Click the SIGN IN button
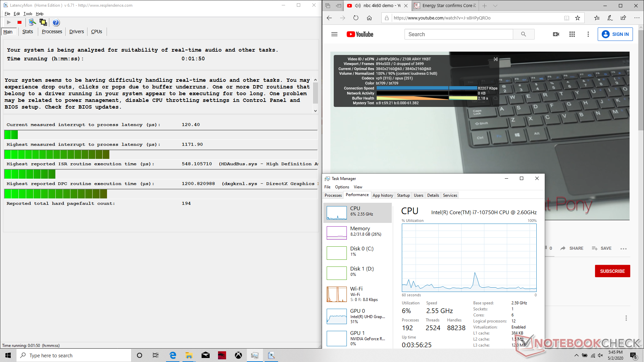Image resolution: width=644 pixels, height=362 pixels. (x=615, y=34)
